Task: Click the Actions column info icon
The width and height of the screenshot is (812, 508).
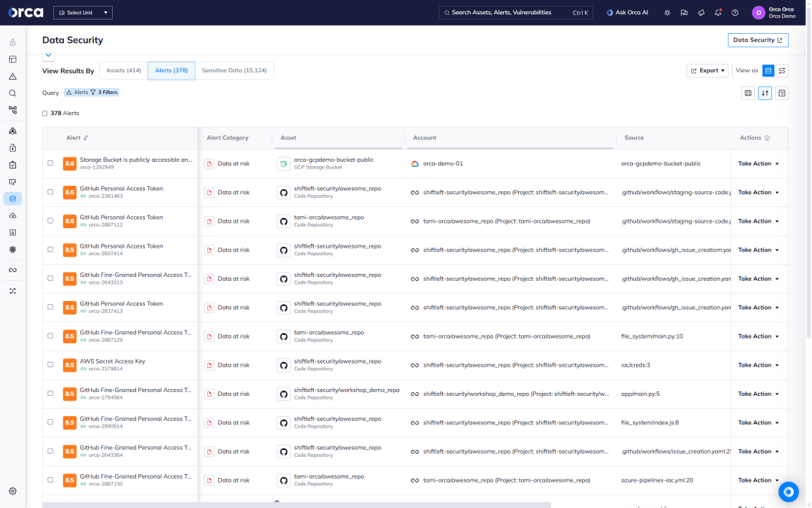Action: click(x=767, y=138)
